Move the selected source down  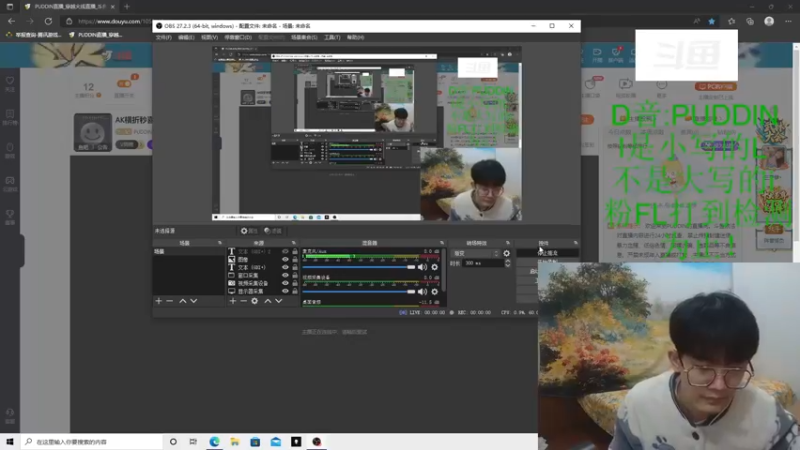pos(279,301)
